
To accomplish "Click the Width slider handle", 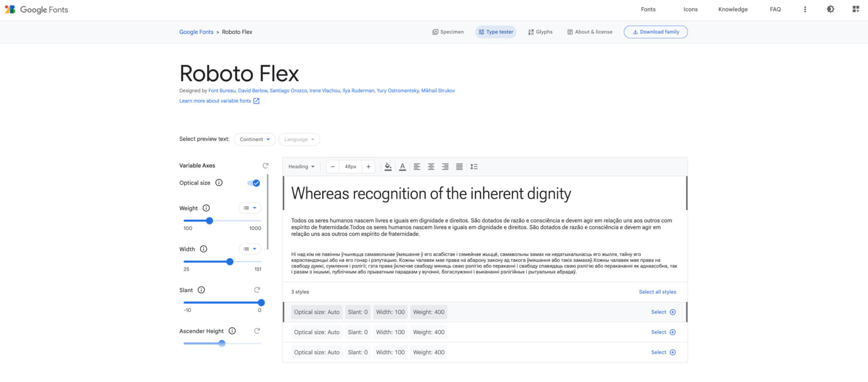I will point(230,262).
